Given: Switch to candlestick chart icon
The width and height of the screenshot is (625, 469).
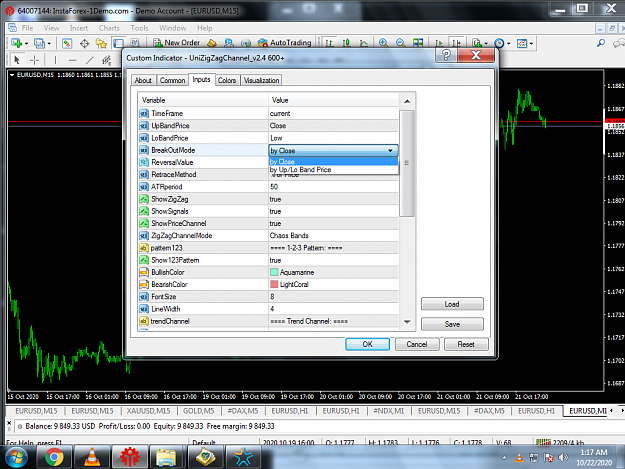Looking at the screenshot, I should tap(346, 43).
